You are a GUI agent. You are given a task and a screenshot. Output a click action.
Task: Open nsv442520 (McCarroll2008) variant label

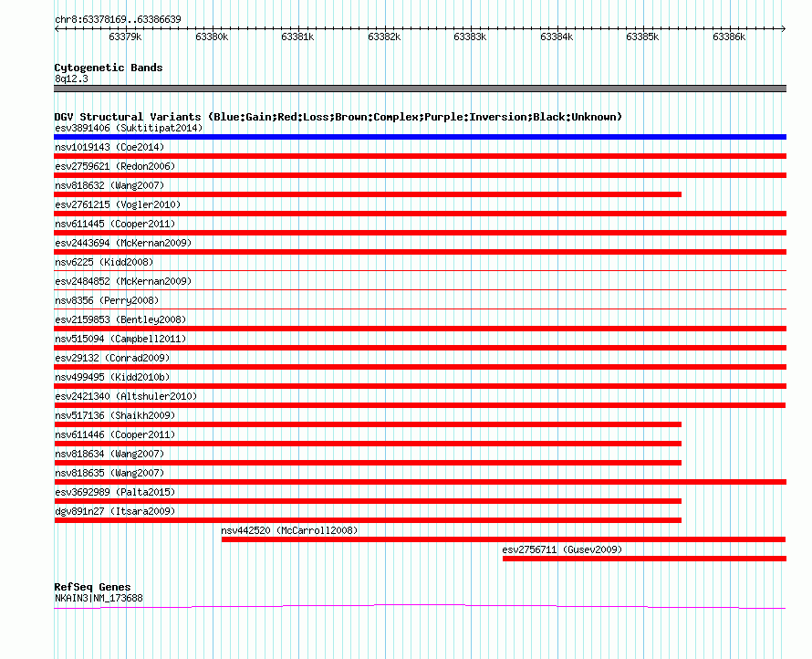tap(289, 530)
